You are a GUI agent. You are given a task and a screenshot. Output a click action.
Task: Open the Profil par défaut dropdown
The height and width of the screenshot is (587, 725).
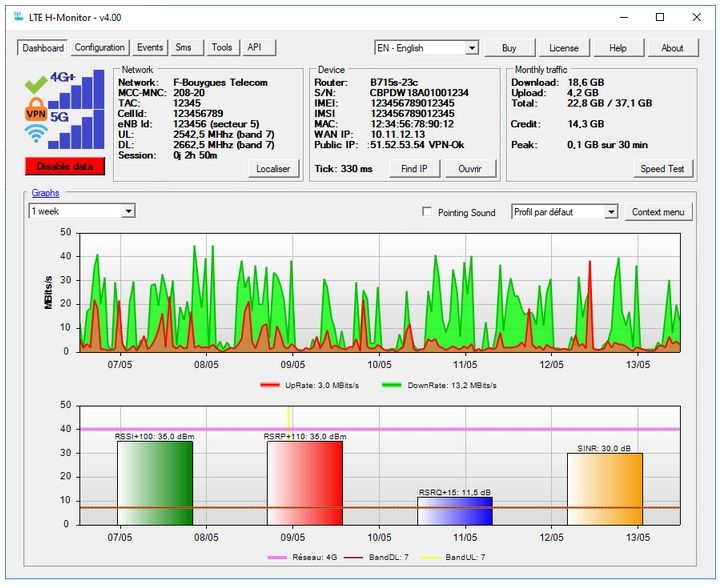tap(565, 212)
